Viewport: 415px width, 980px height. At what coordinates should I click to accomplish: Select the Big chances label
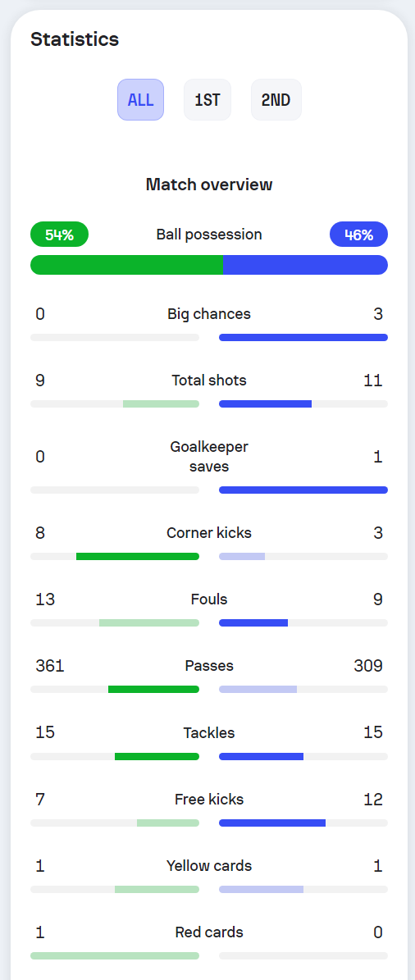pos(209,314)
